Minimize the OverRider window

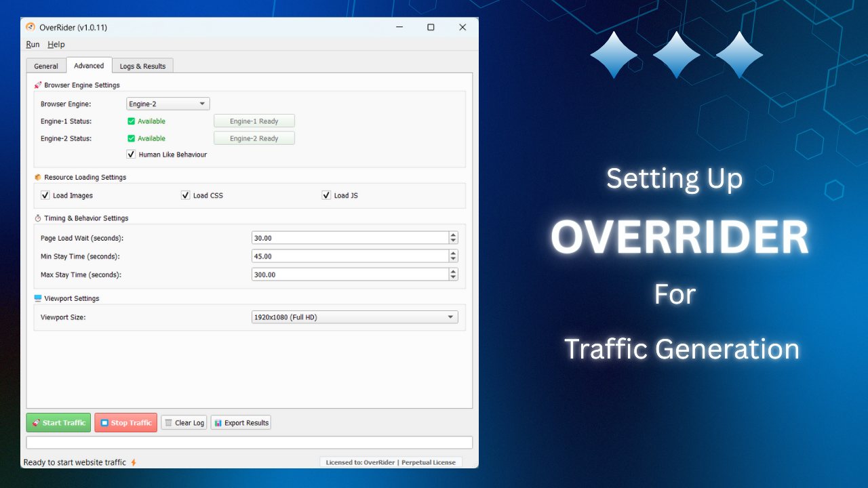pos(399,27)
